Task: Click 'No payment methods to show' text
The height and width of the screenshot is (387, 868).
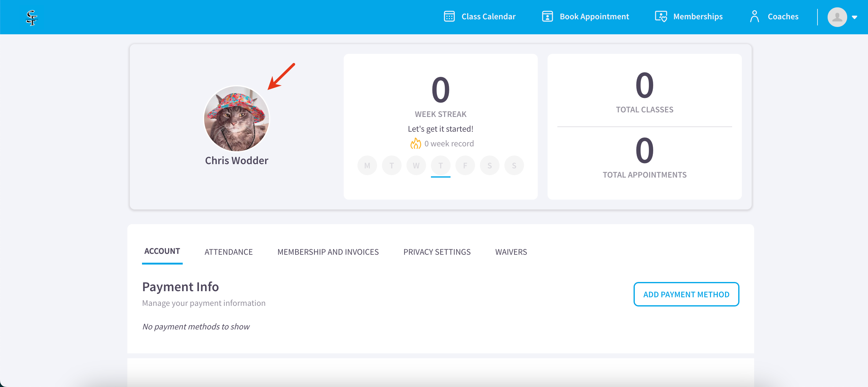Action: [x=196, y=327]
